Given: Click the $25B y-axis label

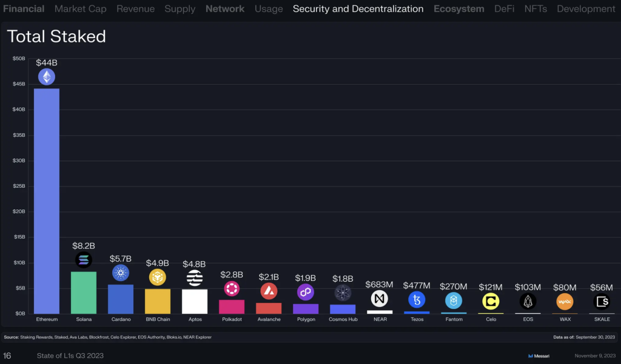Looking at the screenshot, I should click(x=19, y=186).
